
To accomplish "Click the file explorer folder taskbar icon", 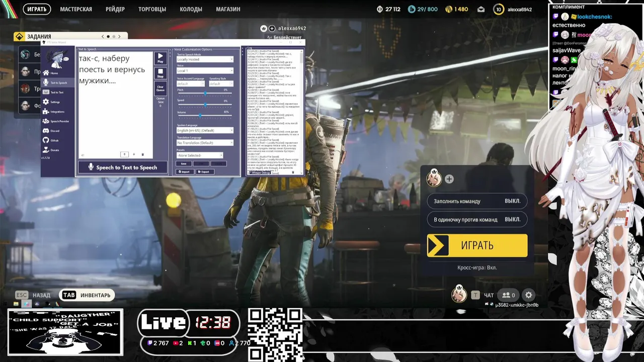I will pyautogui.click(x=16, y=304).
